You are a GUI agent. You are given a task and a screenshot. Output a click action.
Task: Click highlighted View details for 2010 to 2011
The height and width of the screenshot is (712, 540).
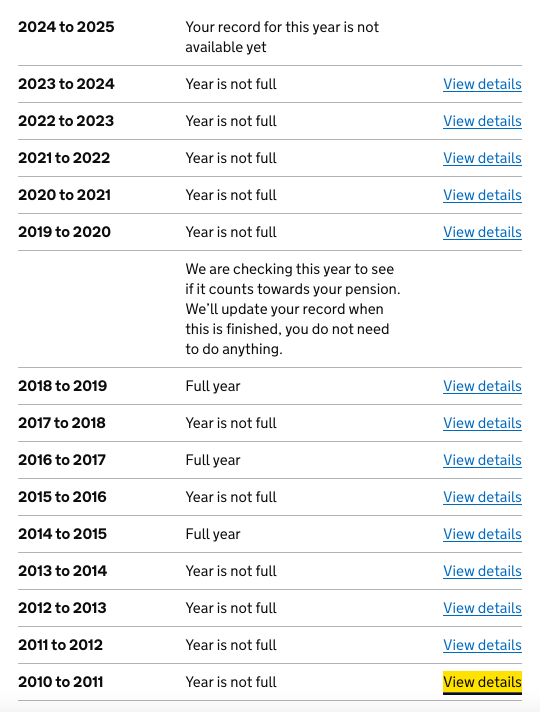(482, 682)
